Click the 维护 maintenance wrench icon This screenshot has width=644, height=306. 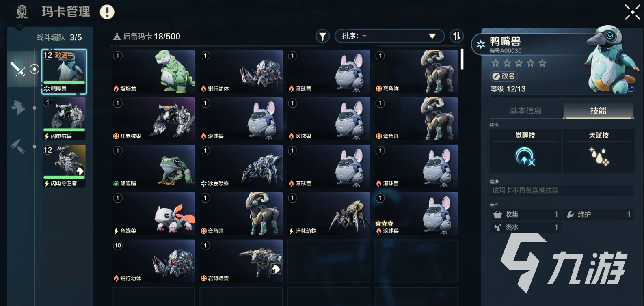[571, 215]
